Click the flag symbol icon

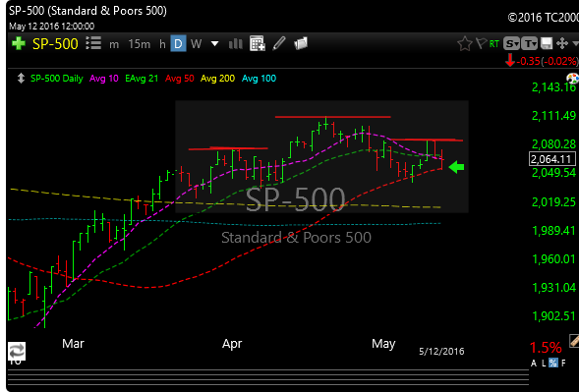pos(481,43)
